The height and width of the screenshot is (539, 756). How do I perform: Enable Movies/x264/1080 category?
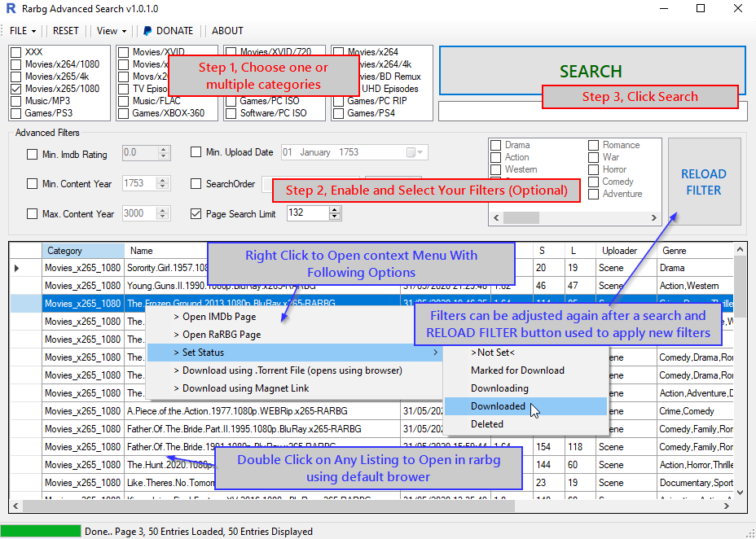click(x=16, y=64)
